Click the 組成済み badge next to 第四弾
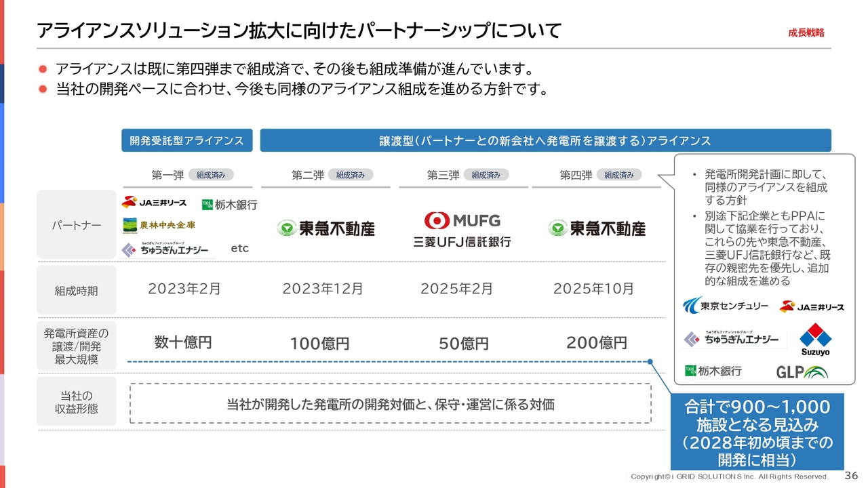This screenshot has width=868, height=488. (x=619, y=175)
